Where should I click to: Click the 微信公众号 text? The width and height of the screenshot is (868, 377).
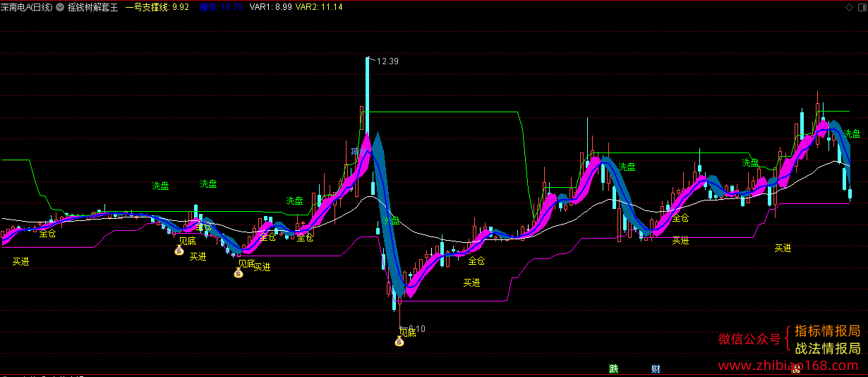tap(749, 339)
